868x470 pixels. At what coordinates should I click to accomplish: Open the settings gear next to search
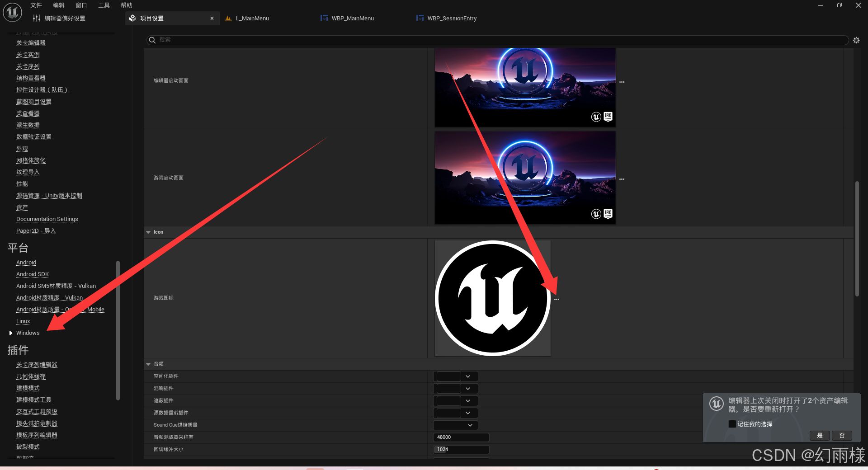(x=856, y=40)
